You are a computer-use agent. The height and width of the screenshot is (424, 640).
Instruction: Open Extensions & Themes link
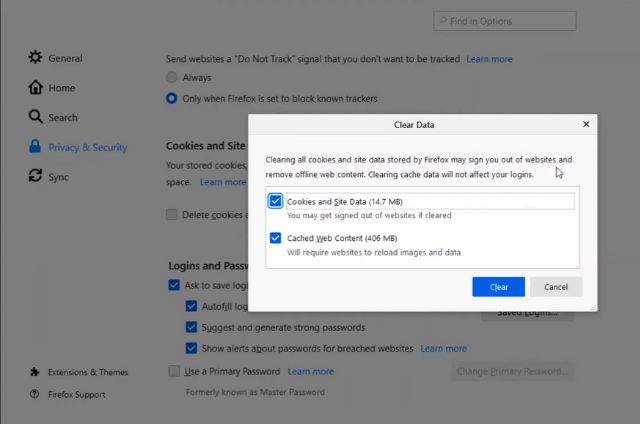[79, 372]
